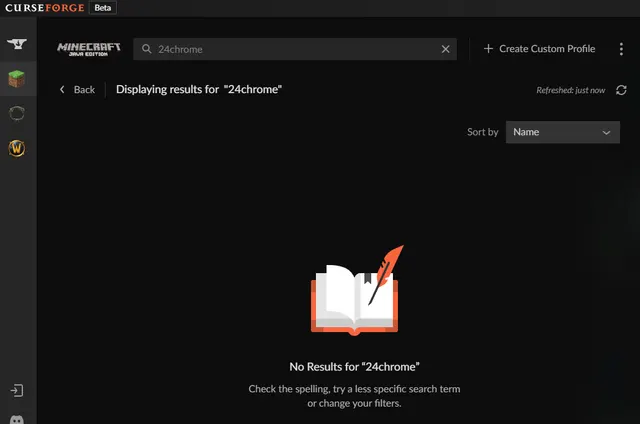Click the 'Refreshed: just now' text
Viewport: 640px width, 424px height.
[571, 90]
